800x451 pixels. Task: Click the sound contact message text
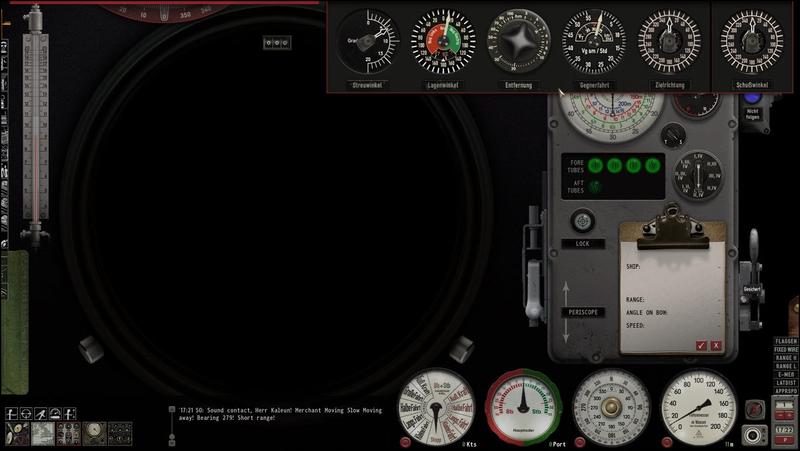click(280, 414)
